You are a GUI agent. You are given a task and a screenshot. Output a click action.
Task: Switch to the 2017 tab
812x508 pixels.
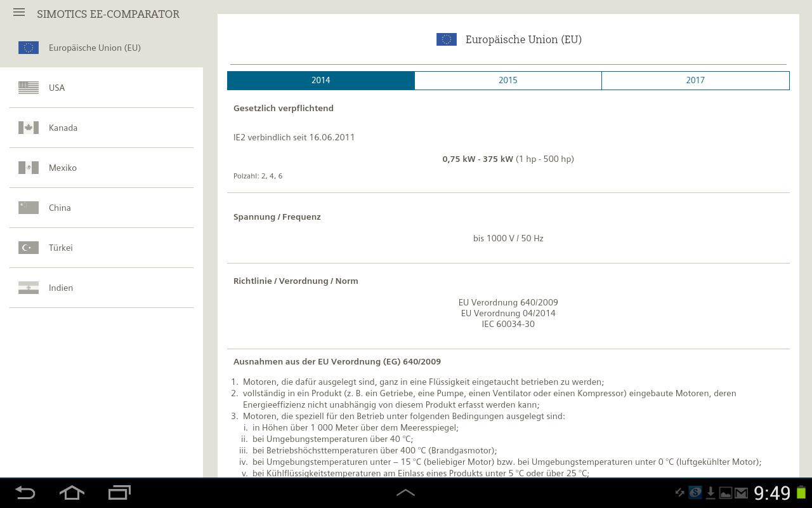(x=695, y=80)
